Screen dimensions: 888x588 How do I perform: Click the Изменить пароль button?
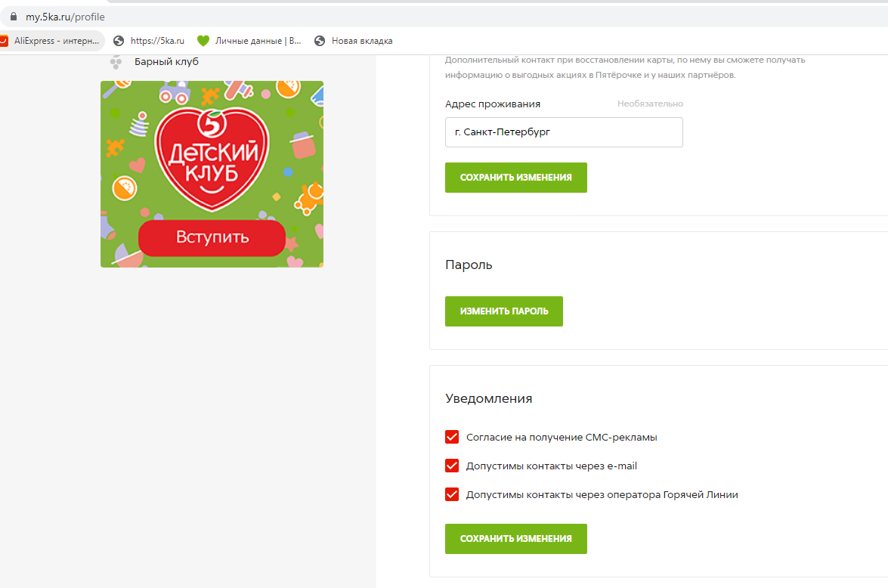pyautogui.click(x=504, y=311)
